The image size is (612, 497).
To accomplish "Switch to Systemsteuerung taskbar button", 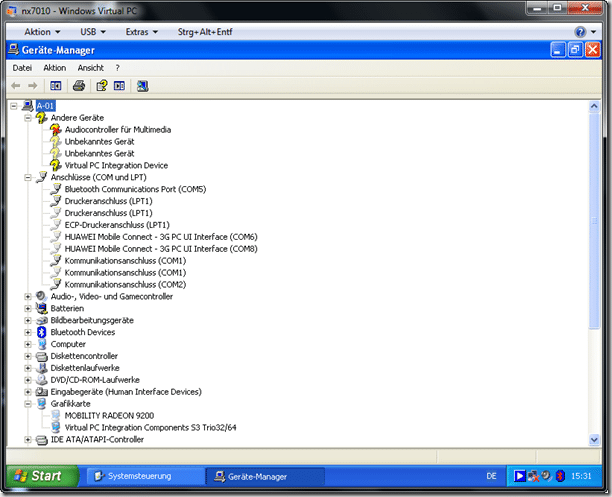I will click(144, 476).
